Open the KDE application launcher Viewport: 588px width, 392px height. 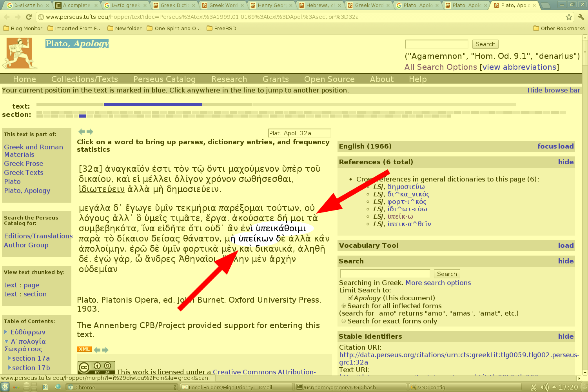[5, 387]
